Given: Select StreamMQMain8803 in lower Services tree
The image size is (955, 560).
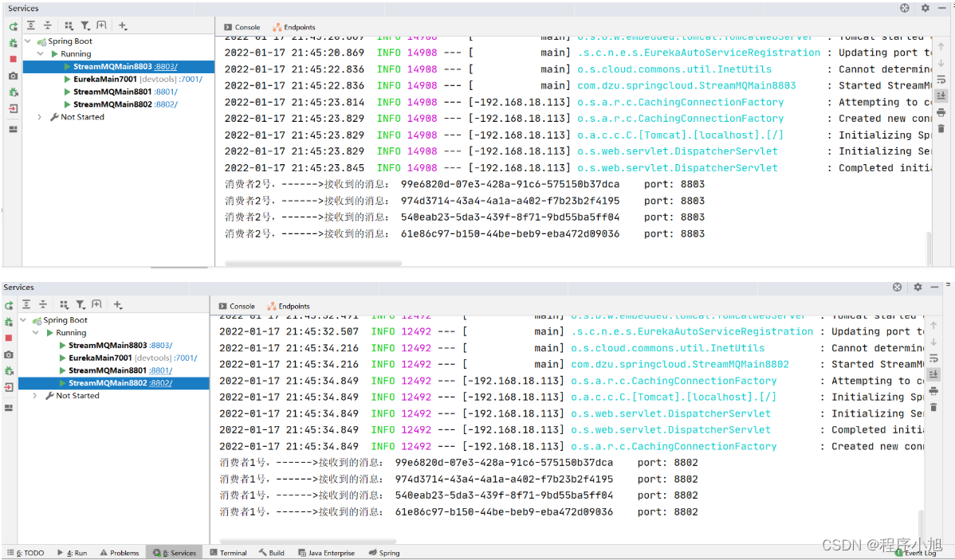Looking at the screenshot, I should [x=108, y=345].
